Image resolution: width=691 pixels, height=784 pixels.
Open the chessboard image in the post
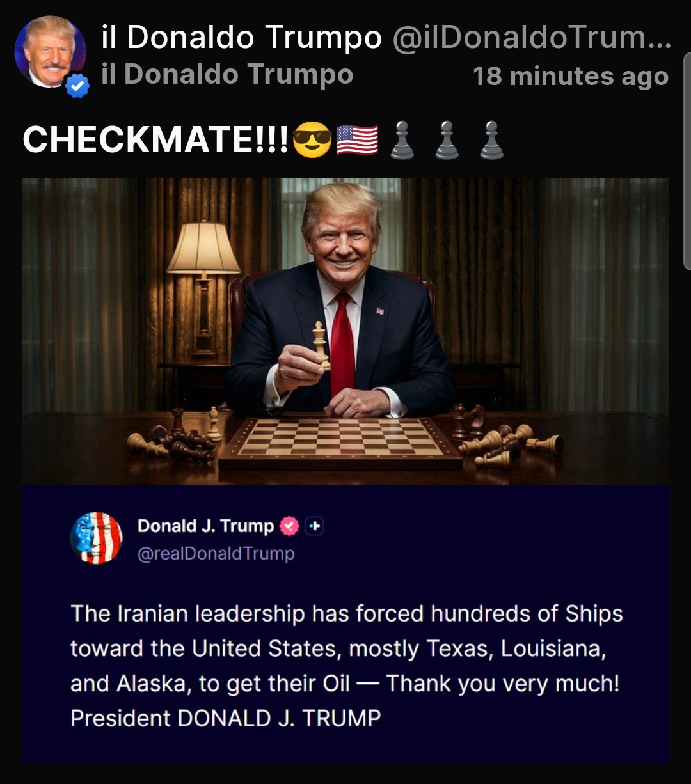[x=345, y=331]
